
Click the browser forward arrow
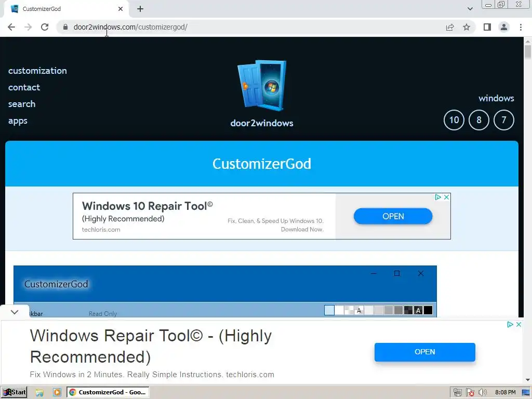28,27
